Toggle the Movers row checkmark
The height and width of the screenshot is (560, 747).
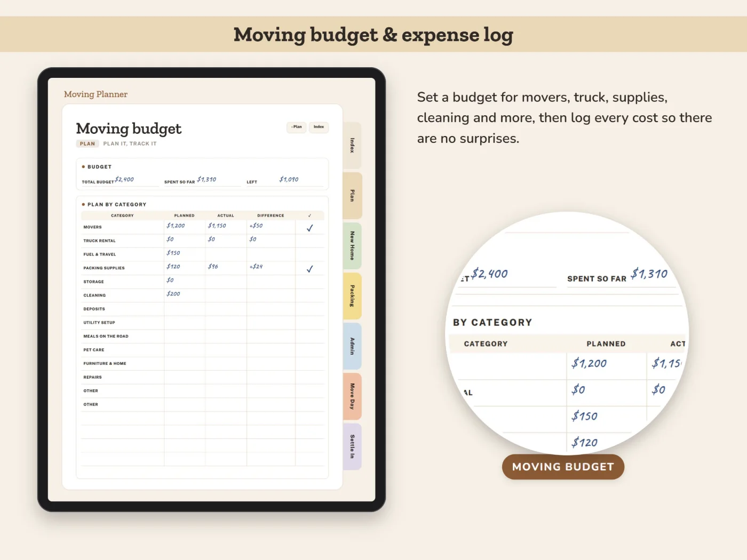coord(309,227)
